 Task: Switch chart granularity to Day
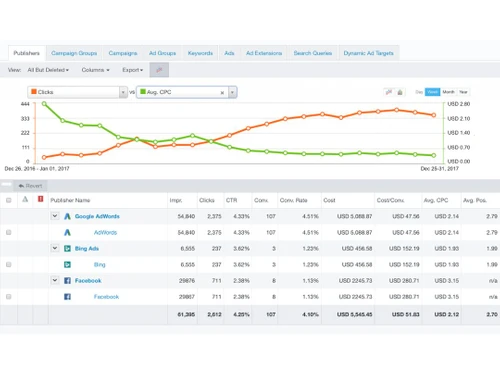pyautogui.click(x=419, y=92)
